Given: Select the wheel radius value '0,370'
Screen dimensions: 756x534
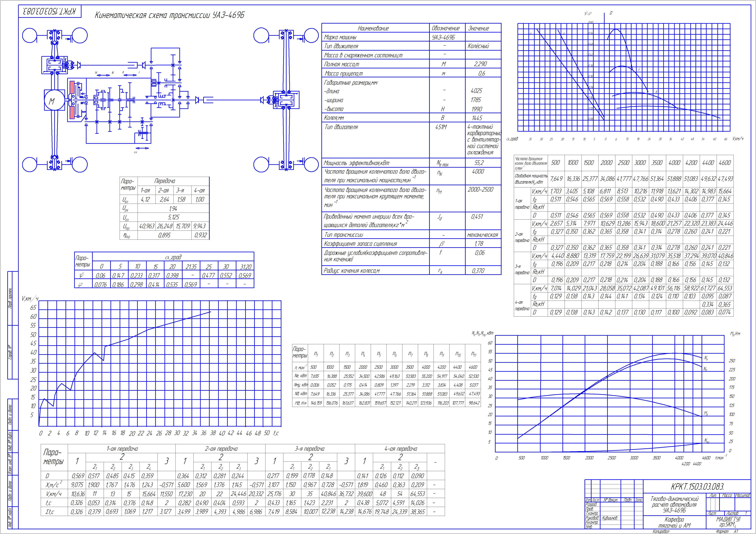Looking at the screenshot, I should coord(478,271).
